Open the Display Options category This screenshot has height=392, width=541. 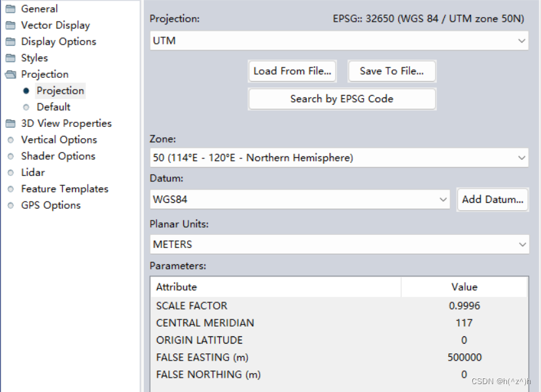(x=59, y=41)
